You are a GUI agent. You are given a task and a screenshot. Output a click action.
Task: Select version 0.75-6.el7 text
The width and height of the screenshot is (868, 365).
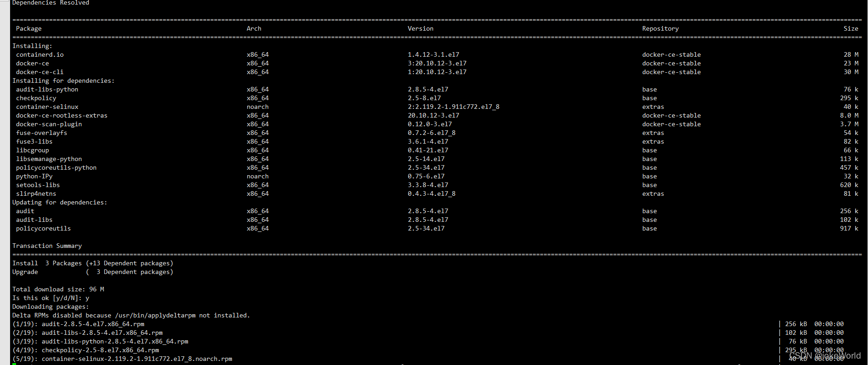tap(426, 176)
